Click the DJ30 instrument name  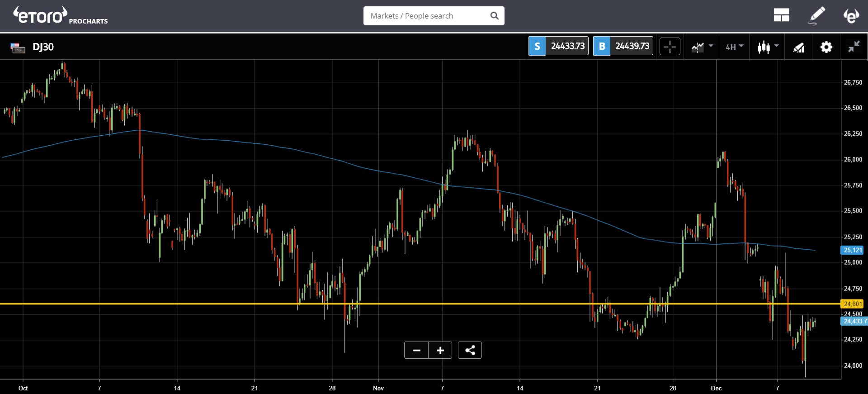43,47
